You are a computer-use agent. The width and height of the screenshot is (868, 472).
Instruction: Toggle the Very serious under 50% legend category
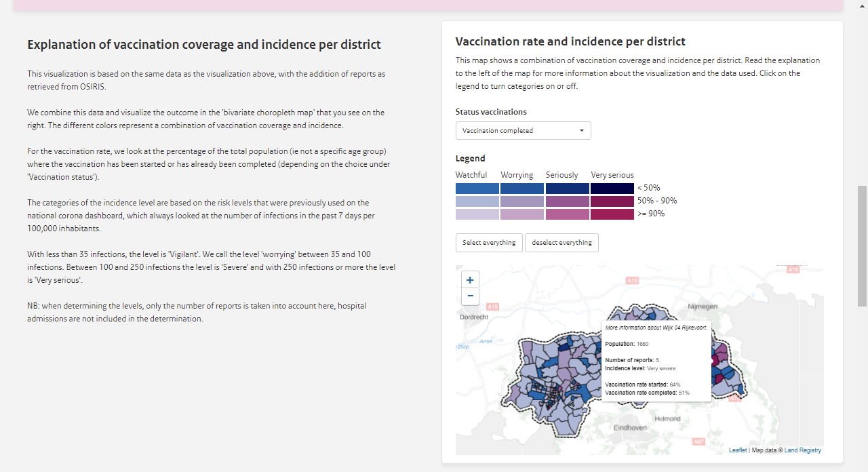pos(612,188)
